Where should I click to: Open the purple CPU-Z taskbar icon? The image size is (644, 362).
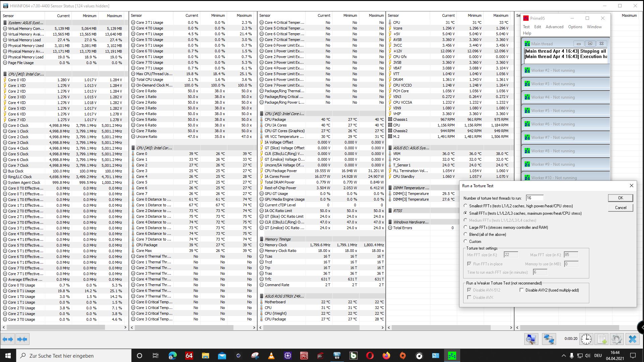288,356
